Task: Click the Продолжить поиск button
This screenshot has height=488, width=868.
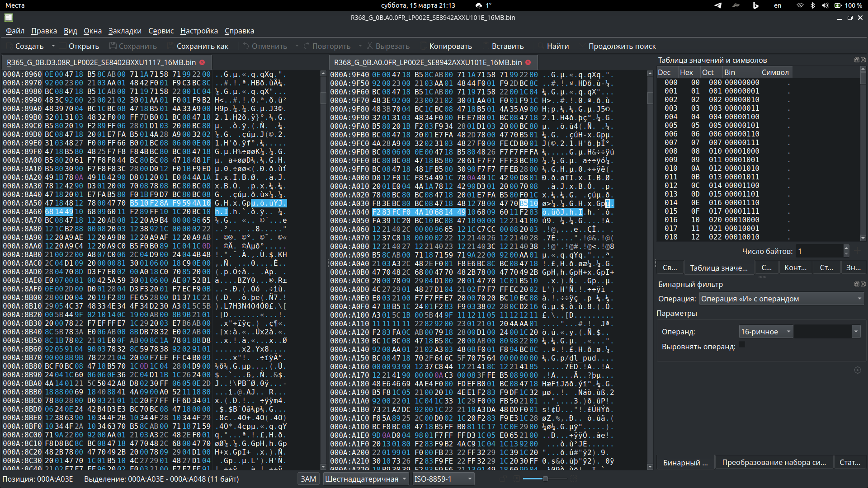Action: 622,46
